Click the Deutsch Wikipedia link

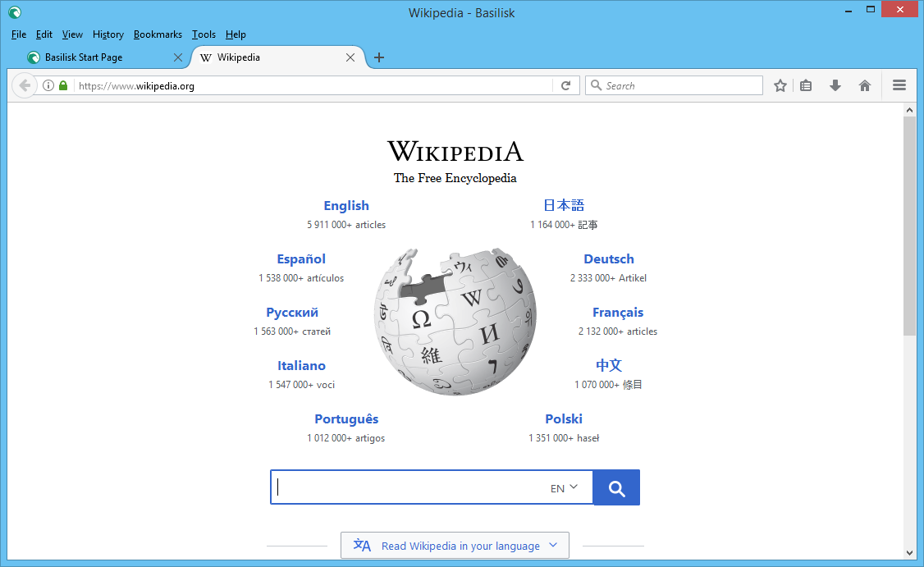(608, 258)
